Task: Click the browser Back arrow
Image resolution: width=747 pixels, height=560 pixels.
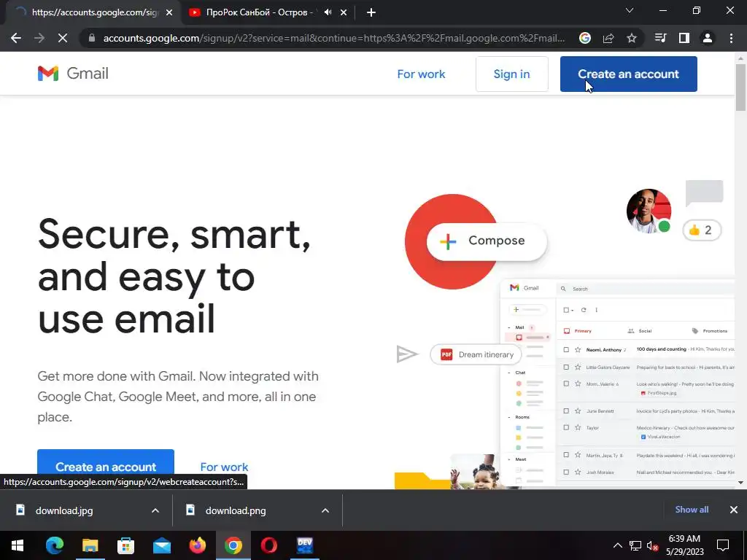Action: coord(16,38)
